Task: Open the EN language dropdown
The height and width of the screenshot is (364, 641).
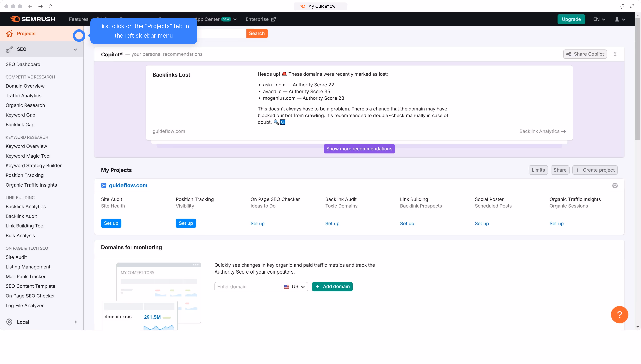Action: coord(599,19)
